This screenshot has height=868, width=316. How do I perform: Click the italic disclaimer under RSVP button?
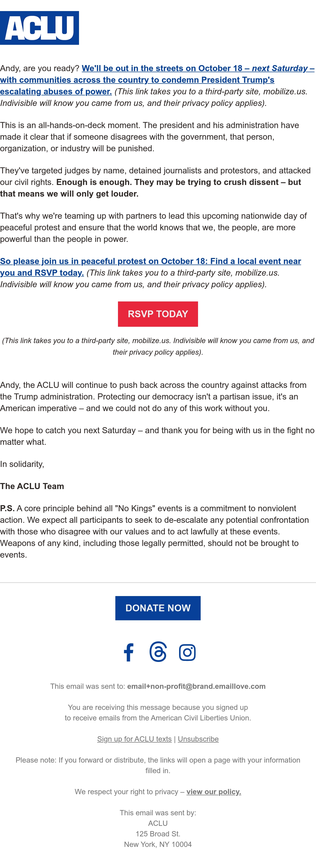point(158,347)
